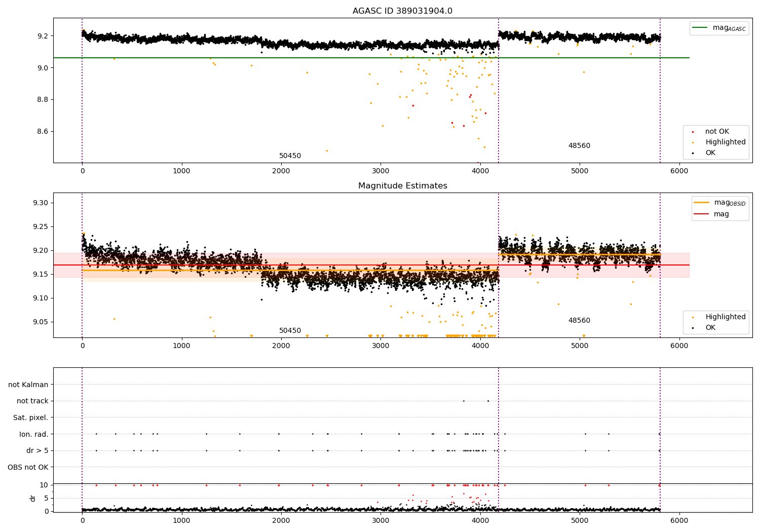Click x-axis tick '2000' under the Magnitude Estimates plot
This screenshot has height=532, width=760.
(x=281, y=346)
